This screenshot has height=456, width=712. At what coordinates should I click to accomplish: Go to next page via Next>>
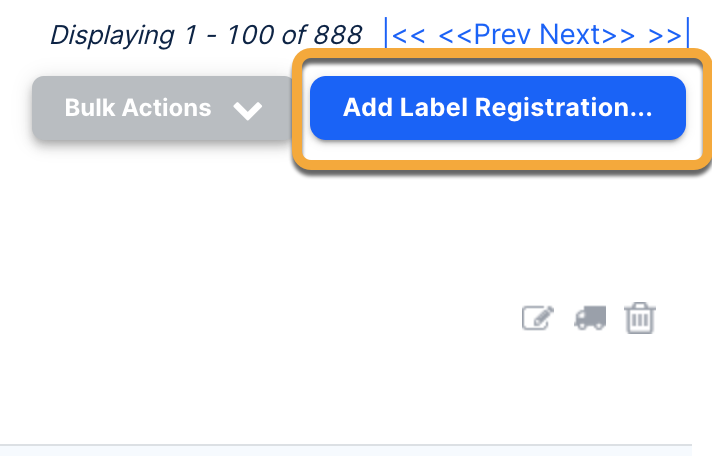tap(587, 35)
